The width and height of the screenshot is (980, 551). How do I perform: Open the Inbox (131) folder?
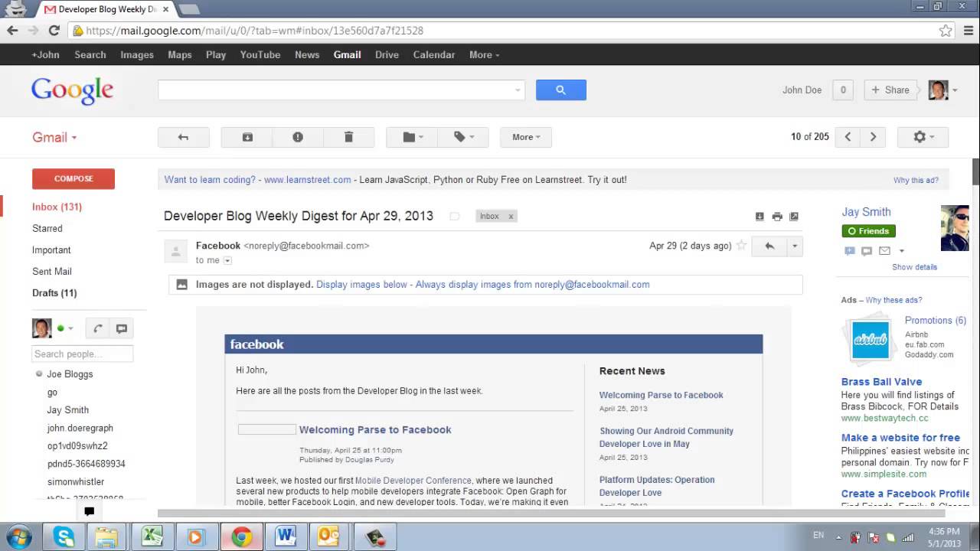click(57, 207)
